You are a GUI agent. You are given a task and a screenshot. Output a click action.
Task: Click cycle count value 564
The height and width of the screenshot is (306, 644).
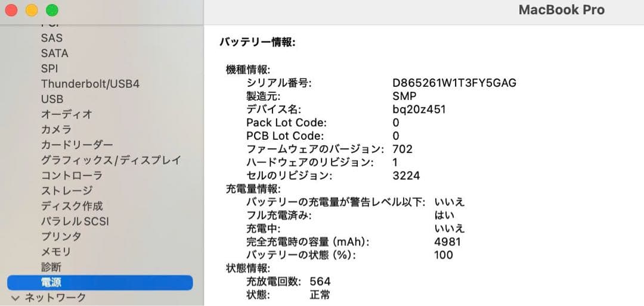coord(320,282)
